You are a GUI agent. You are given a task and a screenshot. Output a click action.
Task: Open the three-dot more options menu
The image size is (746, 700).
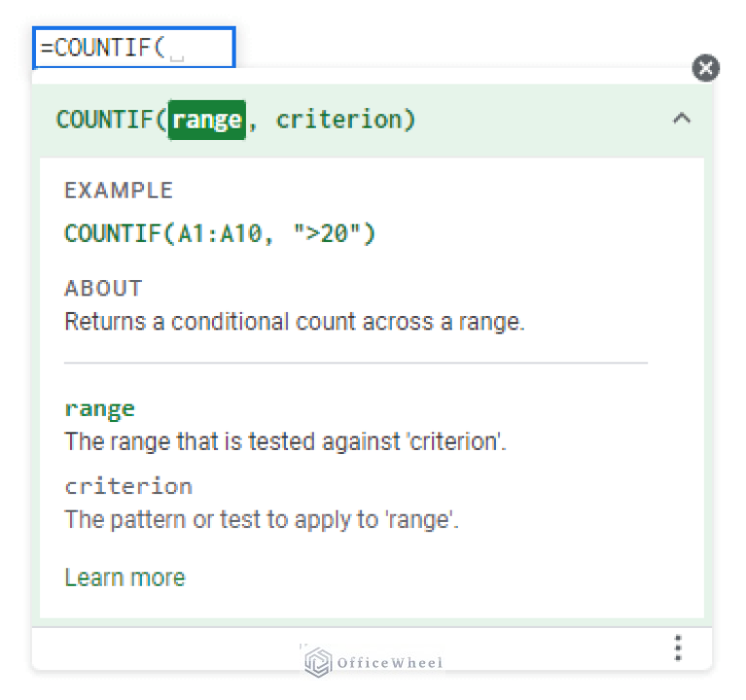(678, 647)
